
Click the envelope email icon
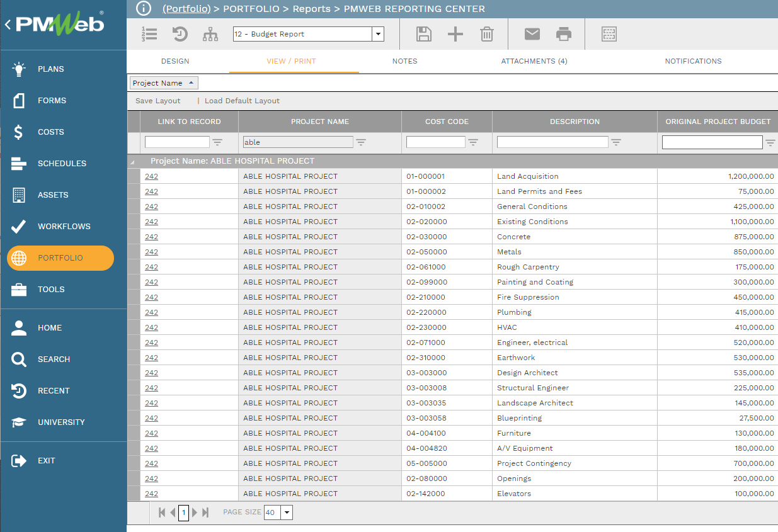click(x=532, y=34)
